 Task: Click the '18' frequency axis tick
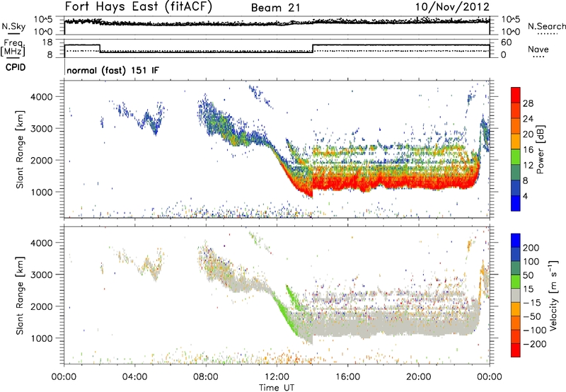[47, 42]
